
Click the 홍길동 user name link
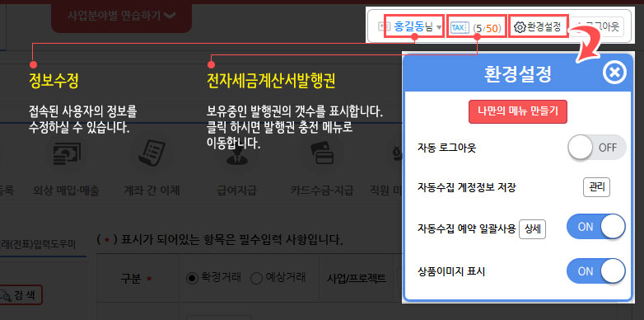tap(408, 27)
